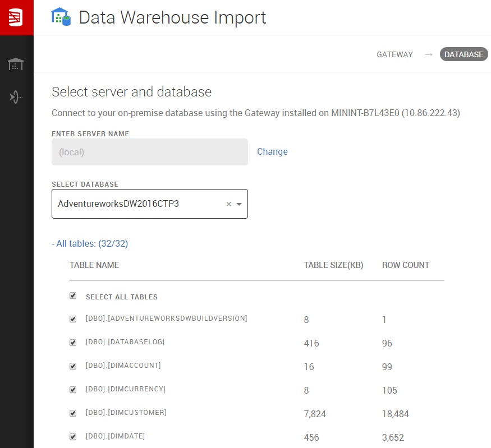
Task: Open the database dropdown arrow icon
Action: (x=240, y=204)
